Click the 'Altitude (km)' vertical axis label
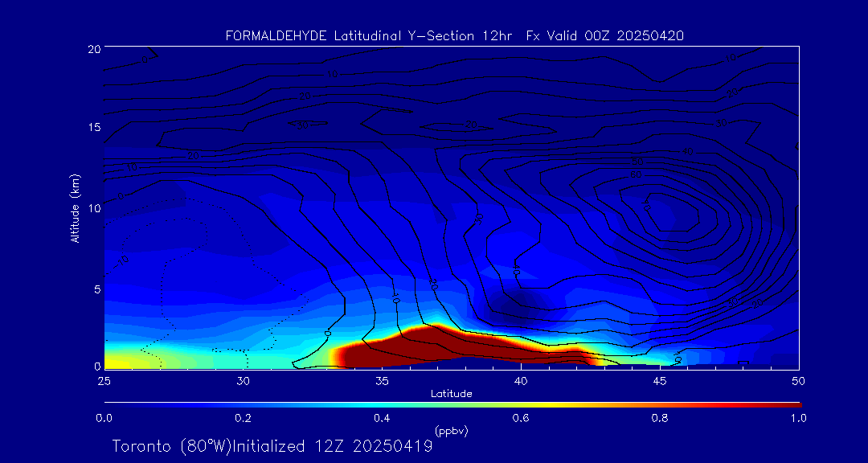This screenshot has height=463, width=868. click(x=74, y=207)
